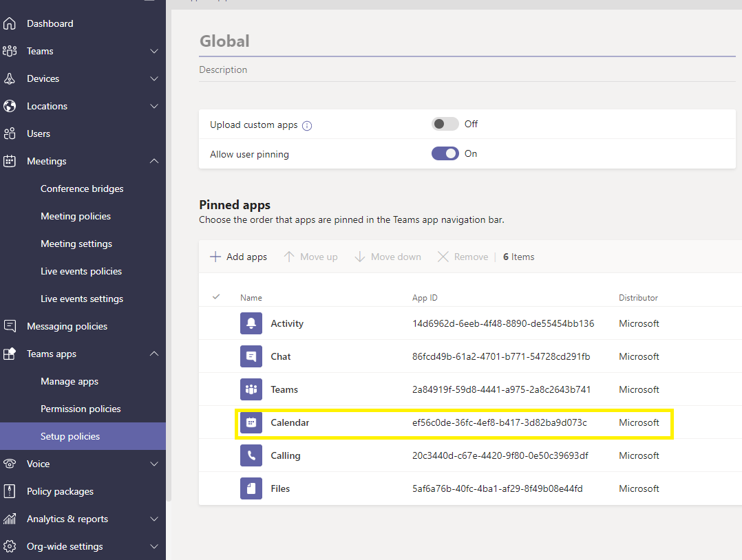
Task: Open Live events settings page
Action: click(x=82, y=299)
